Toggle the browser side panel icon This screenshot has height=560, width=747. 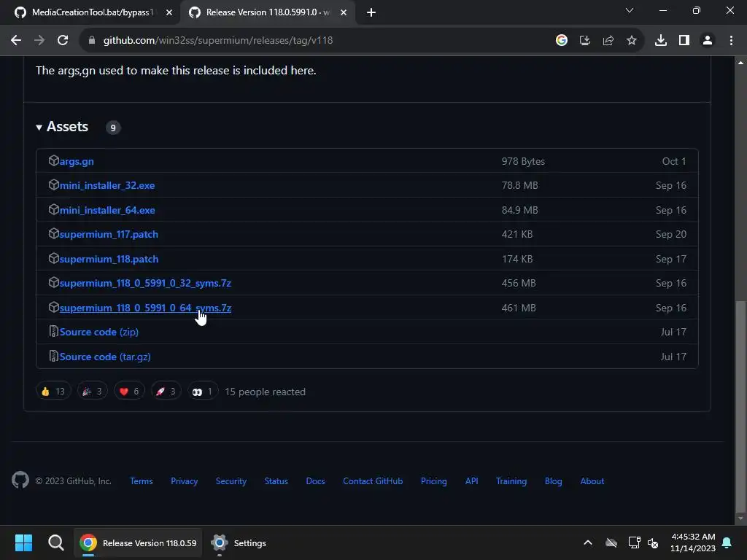pyautogui.click(x=684, y=41)
